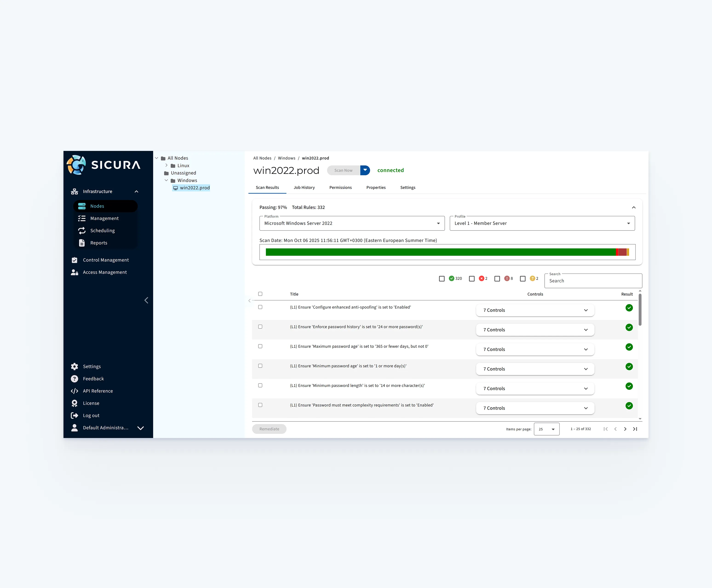The image size is (712, 588).
Task: Open Control Management clipboard icon
Action: (x=75, y=260)
